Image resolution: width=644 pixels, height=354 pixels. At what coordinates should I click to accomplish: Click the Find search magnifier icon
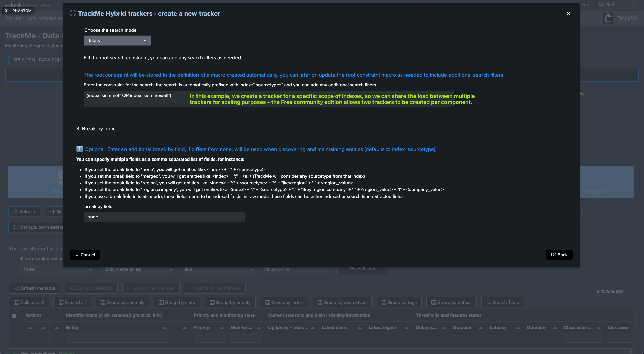pyautogui.click(x=601, y=5)
